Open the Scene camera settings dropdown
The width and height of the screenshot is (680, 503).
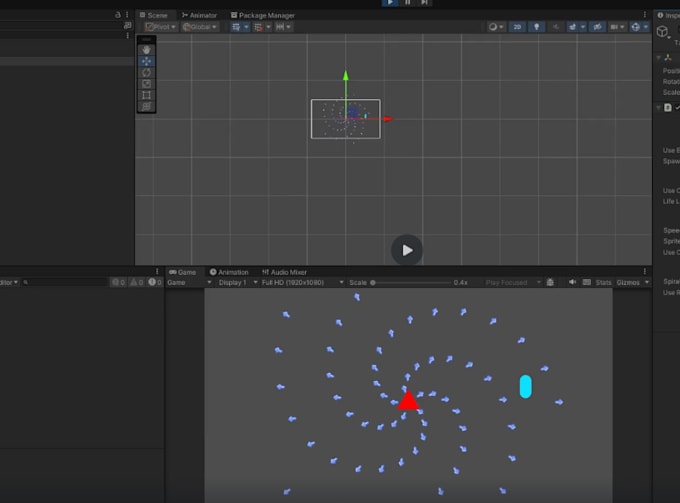[617, 27]
